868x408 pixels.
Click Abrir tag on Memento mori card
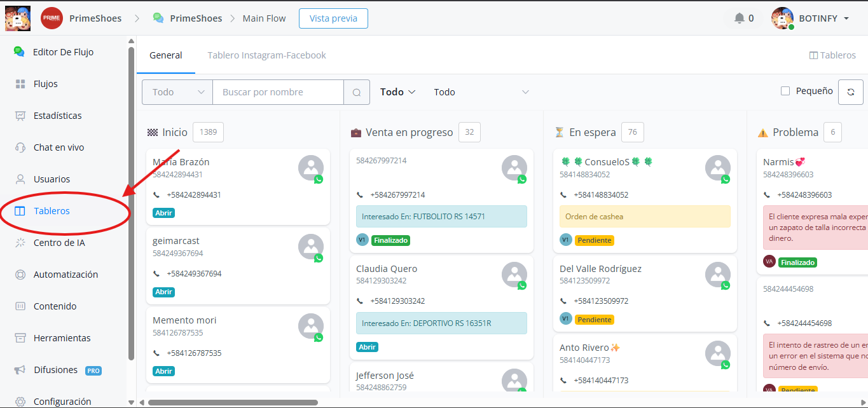pos(164,371)
